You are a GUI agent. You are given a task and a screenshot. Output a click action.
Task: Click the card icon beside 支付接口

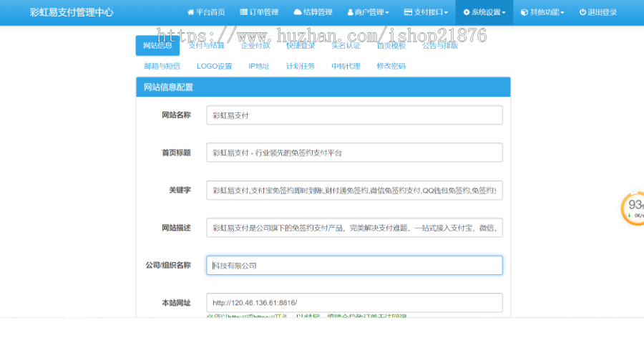point(408,12)
